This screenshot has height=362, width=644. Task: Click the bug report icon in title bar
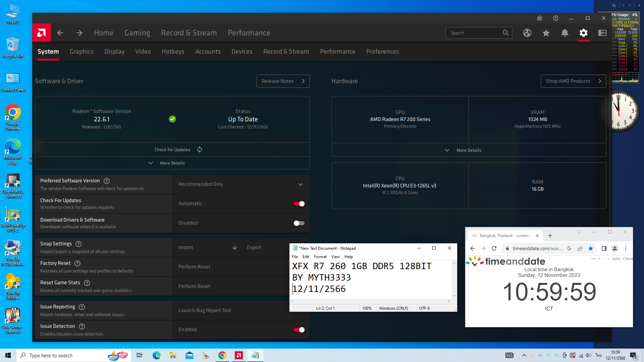540,18
